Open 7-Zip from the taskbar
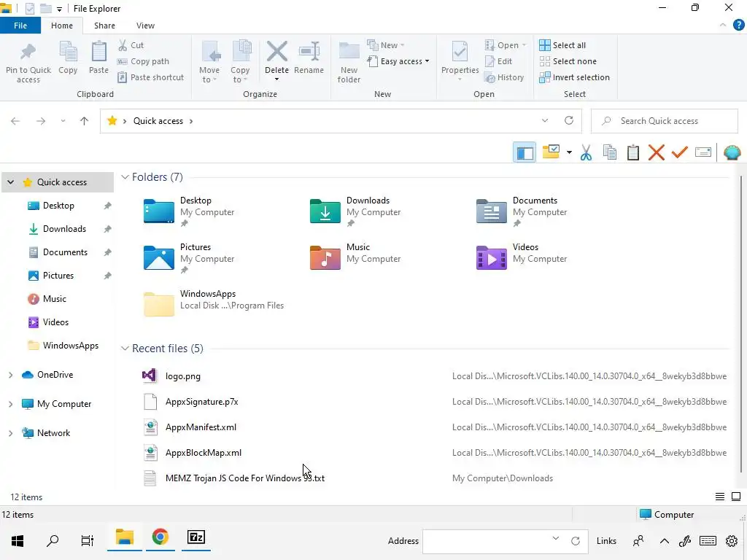Image resolution: width=747 pixels, height=560 pixels. (196, 537)
